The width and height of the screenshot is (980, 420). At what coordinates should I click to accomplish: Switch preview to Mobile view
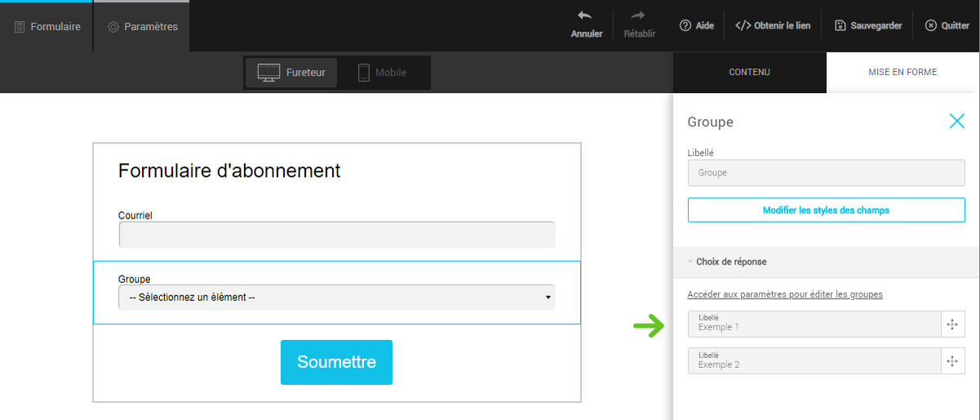[x=382, y=73]
